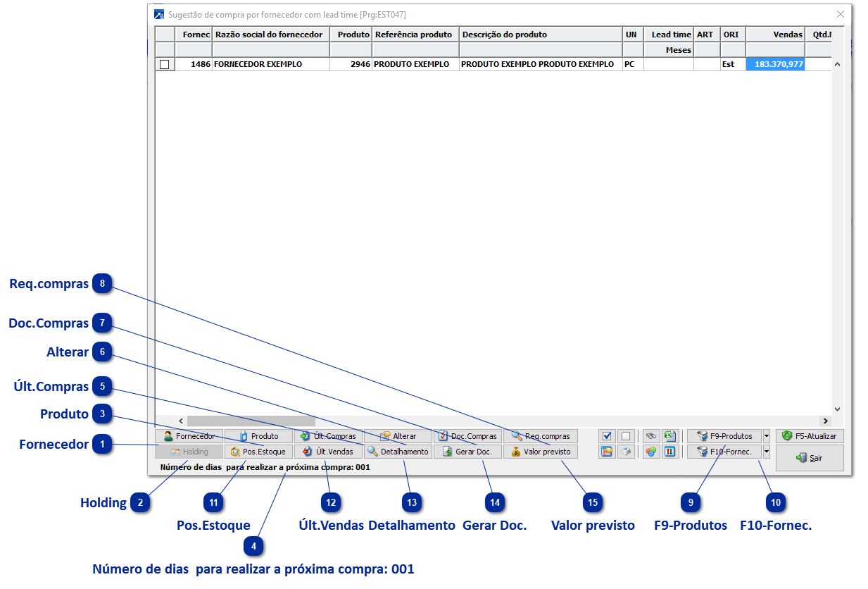Click the Alterar button
The height and width of the screenshot is (589, 868).
[398, 436]
